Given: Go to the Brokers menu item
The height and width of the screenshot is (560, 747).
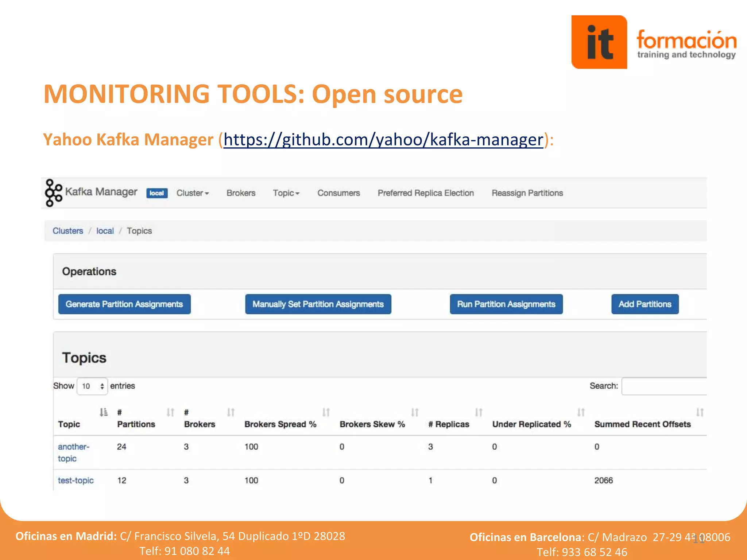Looking at the screenshot, I should click(241, 193).
